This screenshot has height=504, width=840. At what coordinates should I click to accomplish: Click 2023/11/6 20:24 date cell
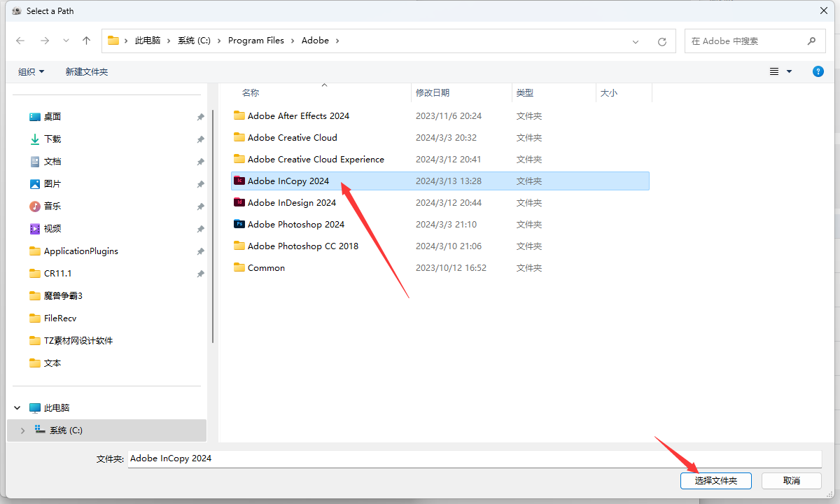448,115
